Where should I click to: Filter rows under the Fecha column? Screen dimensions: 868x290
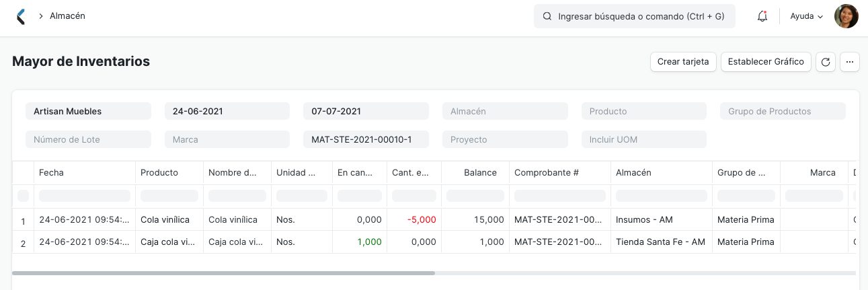(85, 196)
